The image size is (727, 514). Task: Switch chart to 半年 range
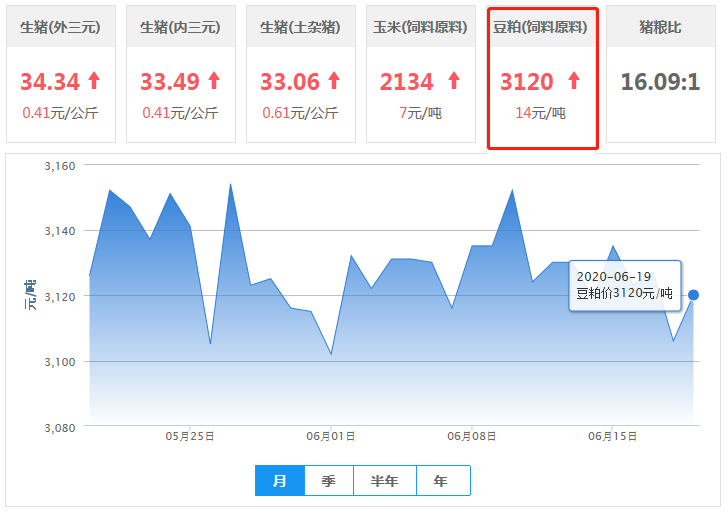(385, 481)
